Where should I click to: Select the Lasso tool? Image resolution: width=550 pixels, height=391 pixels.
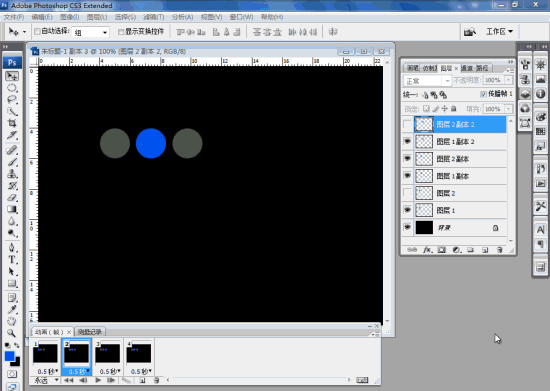(12, 100)
